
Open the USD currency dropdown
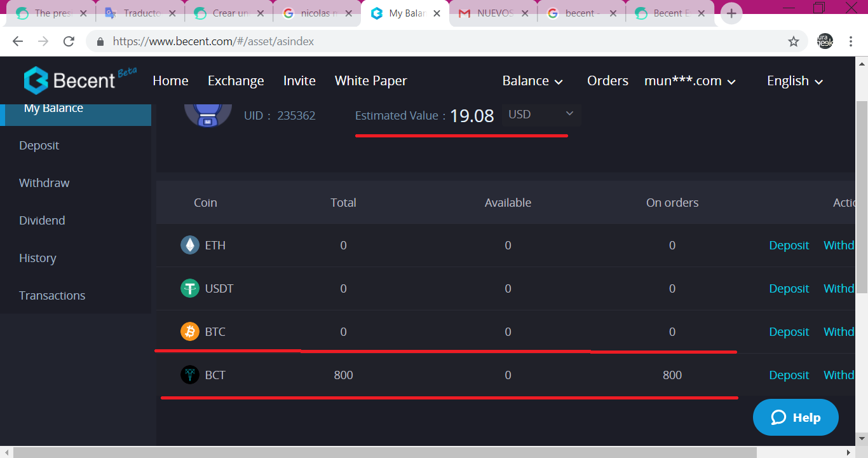[x=541, y=114]
